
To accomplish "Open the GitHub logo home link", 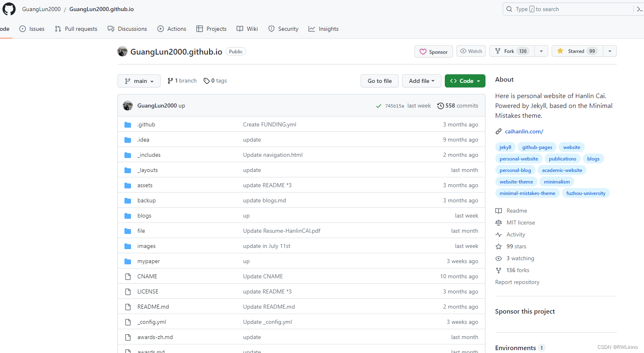I will (9, 9).
